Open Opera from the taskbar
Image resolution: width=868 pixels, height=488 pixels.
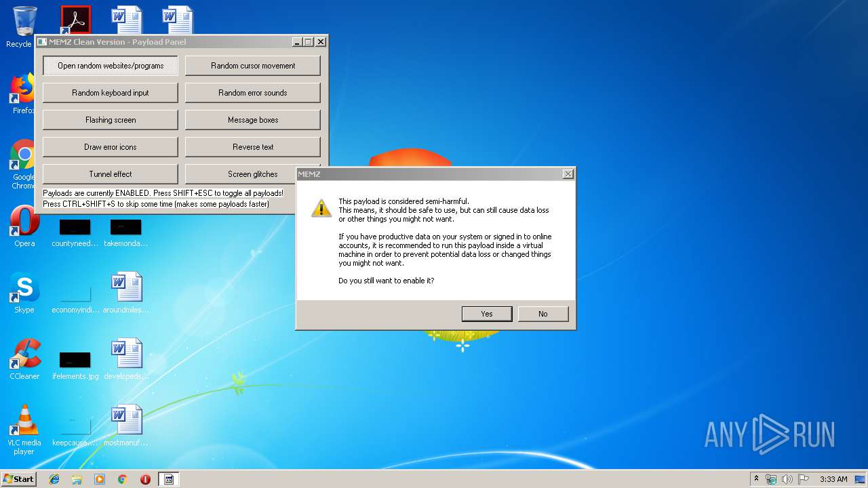[145, 479]
